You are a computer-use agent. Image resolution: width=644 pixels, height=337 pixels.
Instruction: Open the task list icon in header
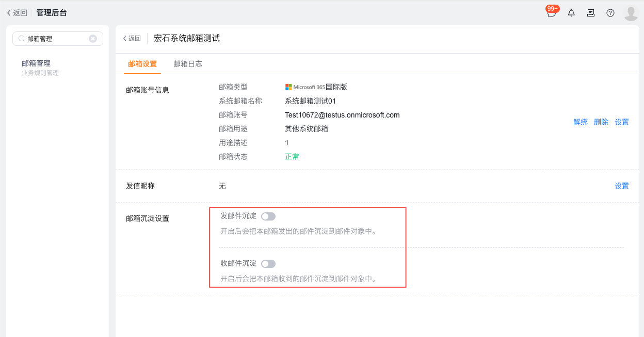coord(591,13)
